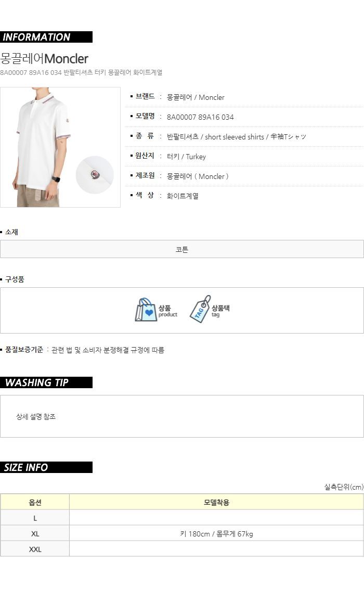Click the 몽끌레어Moncler brand title

[44, 59]
